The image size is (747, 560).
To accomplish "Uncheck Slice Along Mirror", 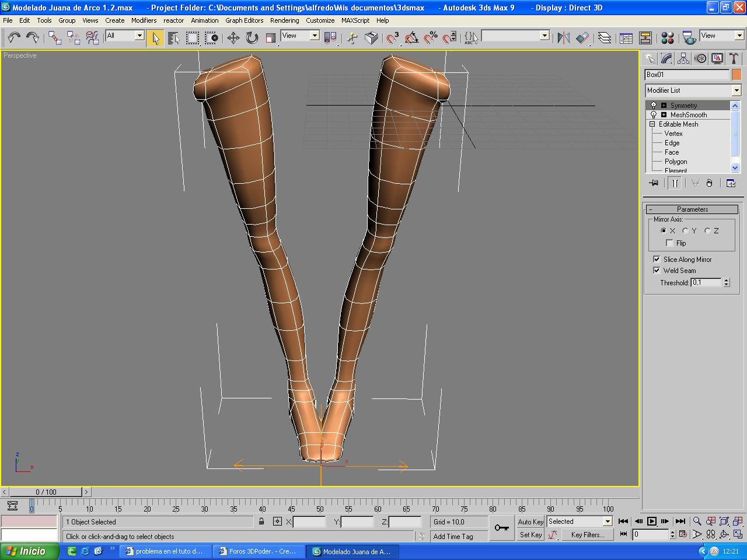I will [657, 260].
